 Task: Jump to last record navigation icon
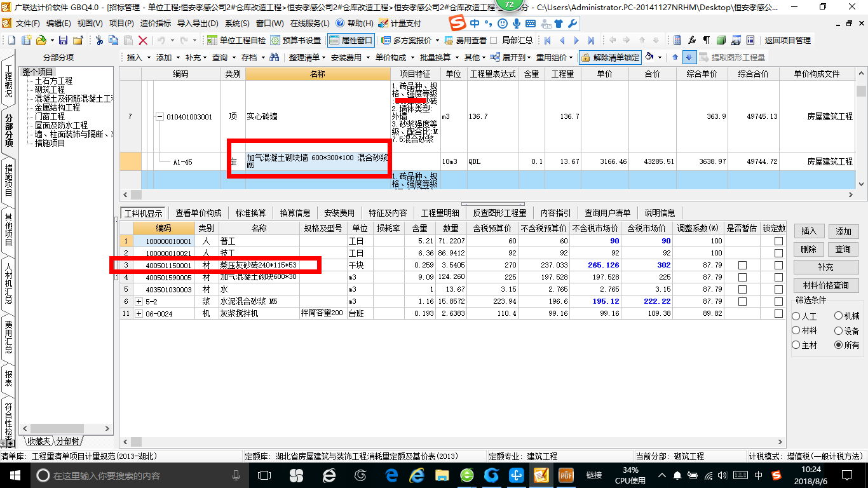pyautogui.click(x=592, y=40)
